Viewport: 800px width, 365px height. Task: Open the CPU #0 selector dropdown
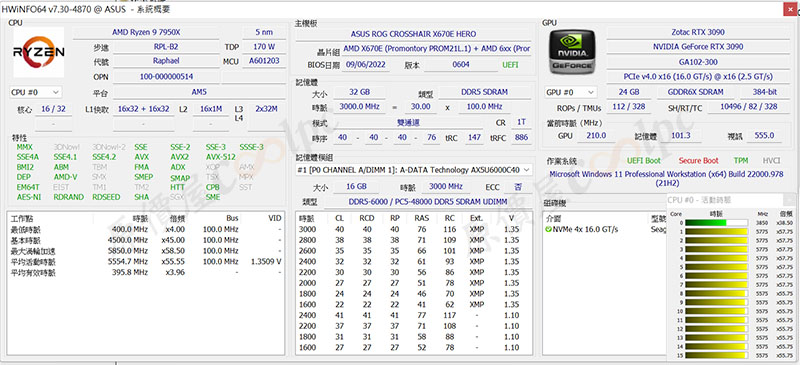(x=36, y=92)
